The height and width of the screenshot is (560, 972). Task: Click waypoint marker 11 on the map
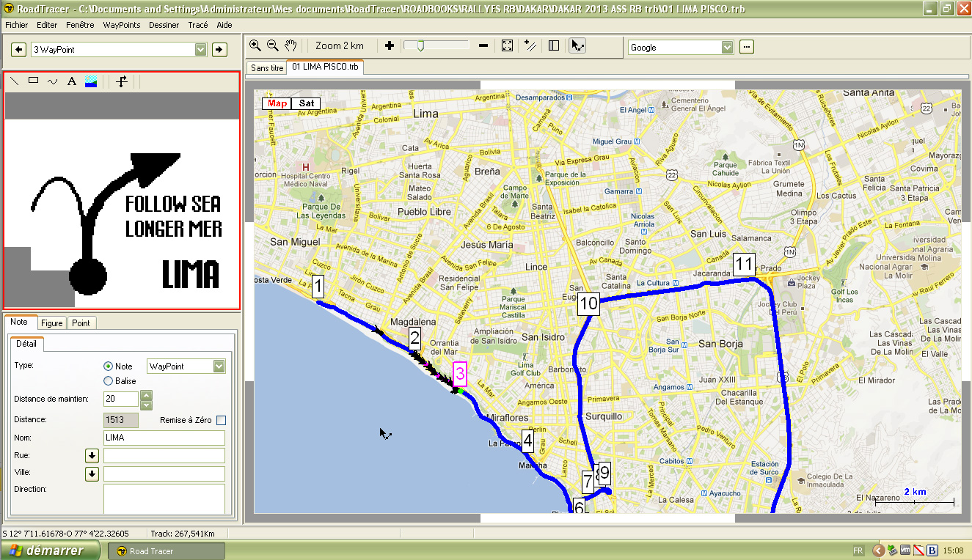pos(744,264)
